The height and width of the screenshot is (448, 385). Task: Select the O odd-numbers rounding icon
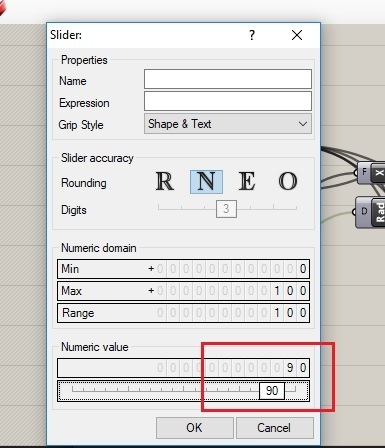click(x=288, y=182)
